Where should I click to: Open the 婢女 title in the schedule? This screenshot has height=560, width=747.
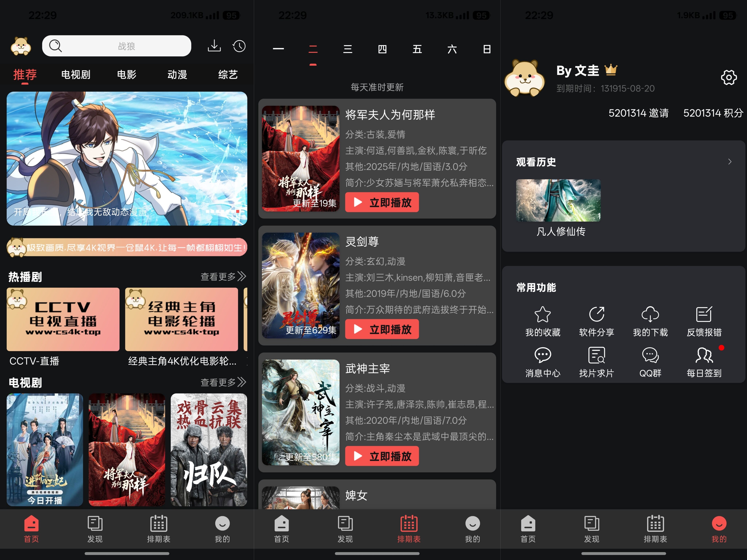tap(356, 495)
